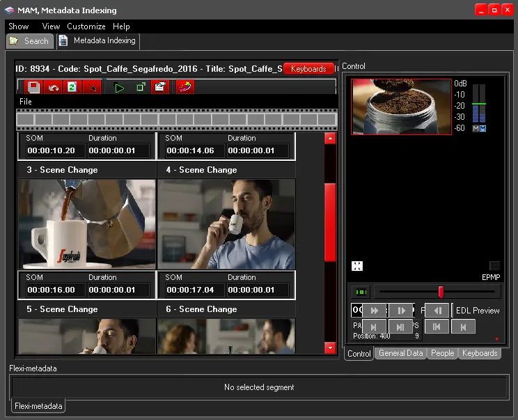Click the red Keyboards button
Viewport: 518px width, 420px height.
308,69
